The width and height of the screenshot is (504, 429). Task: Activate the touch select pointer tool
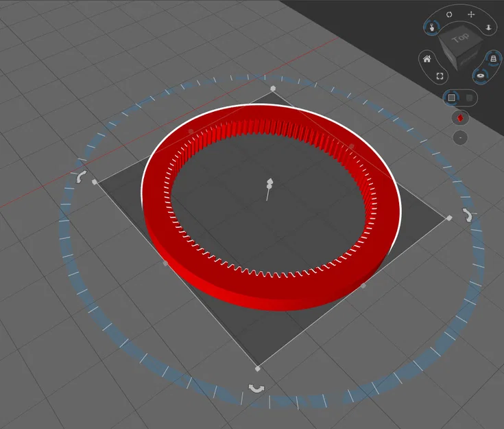pyautogui.click(x=432, y=27)
